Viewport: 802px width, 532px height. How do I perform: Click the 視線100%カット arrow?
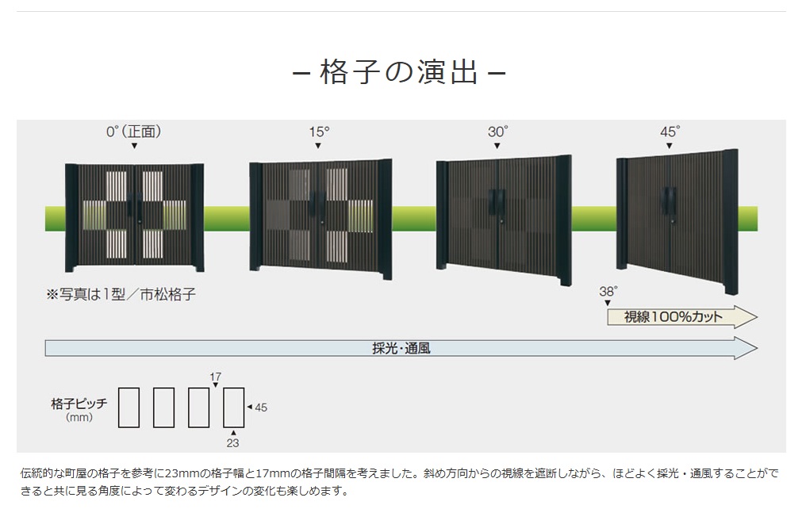pyautogui.click(x=681, y=317)
